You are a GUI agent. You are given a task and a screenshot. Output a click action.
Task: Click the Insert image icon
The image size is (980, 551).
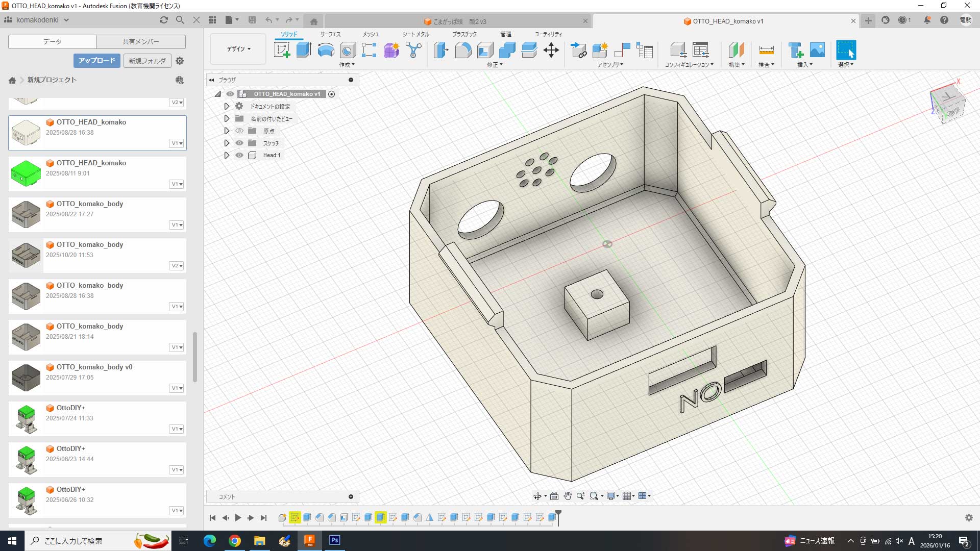point(817,50)
